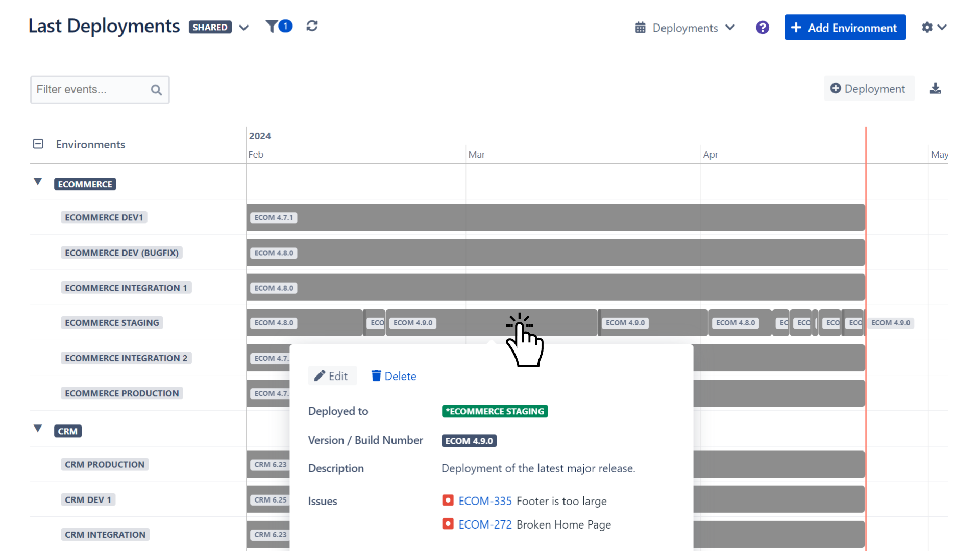Collapse the ECOMMERCE category triangle

point(38,182)
